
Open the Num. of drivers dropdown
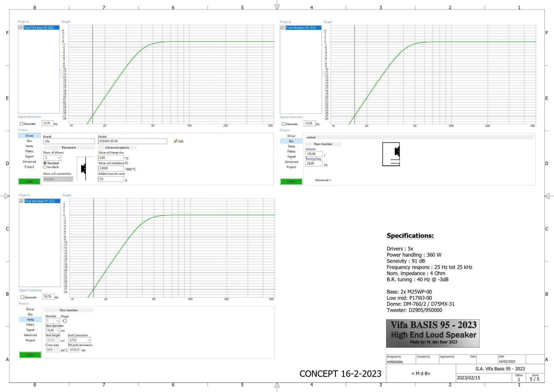point(52,158)
